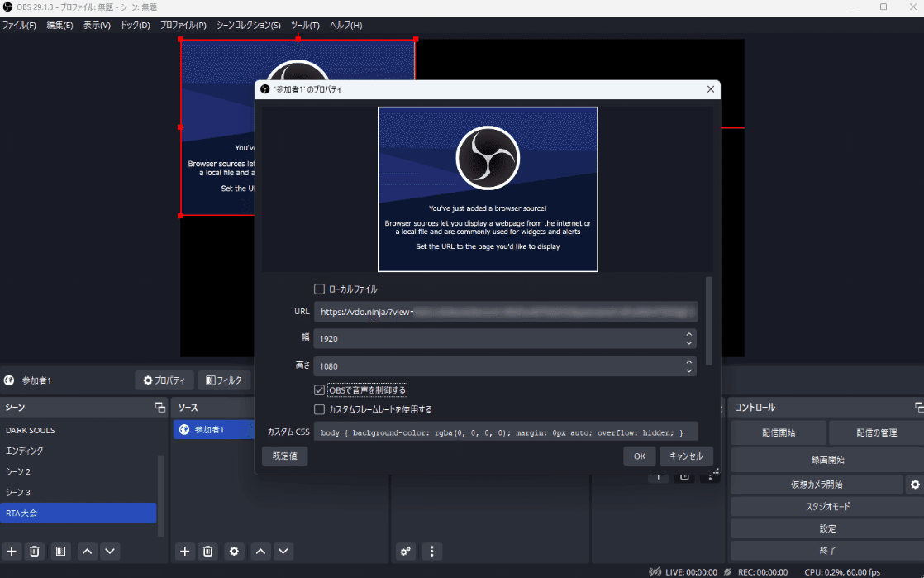Increase the 幅 value with up arrow
The width and height of the screenshot is (924, 578).
coord(688,334)
